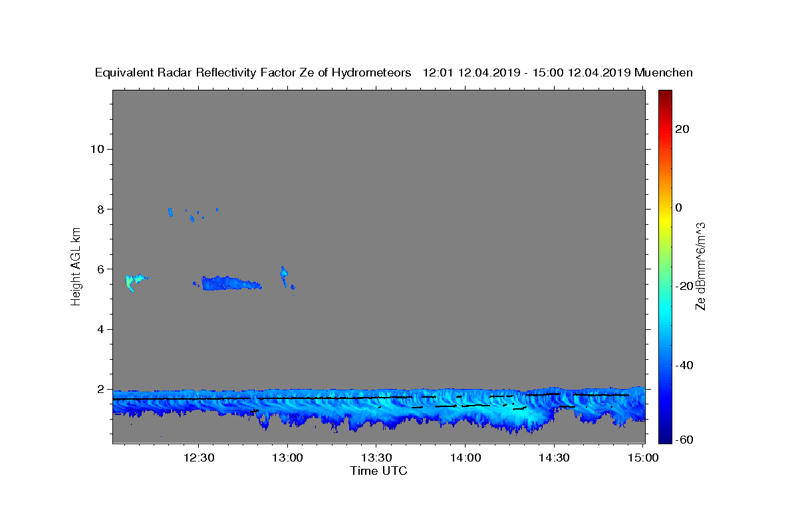Click the colorbar value -20

click(685, 286)
